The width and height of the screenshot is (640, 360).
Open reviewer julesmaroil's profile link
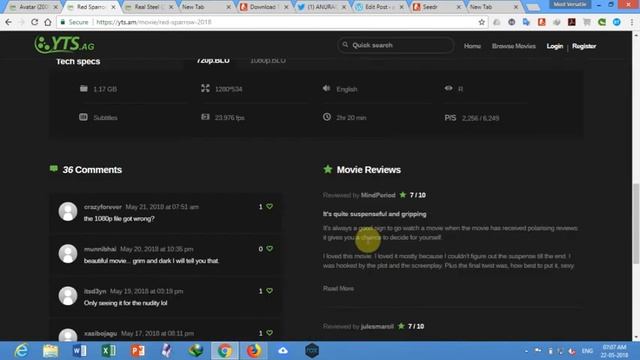pyautogui.click(x=377, y=326)
